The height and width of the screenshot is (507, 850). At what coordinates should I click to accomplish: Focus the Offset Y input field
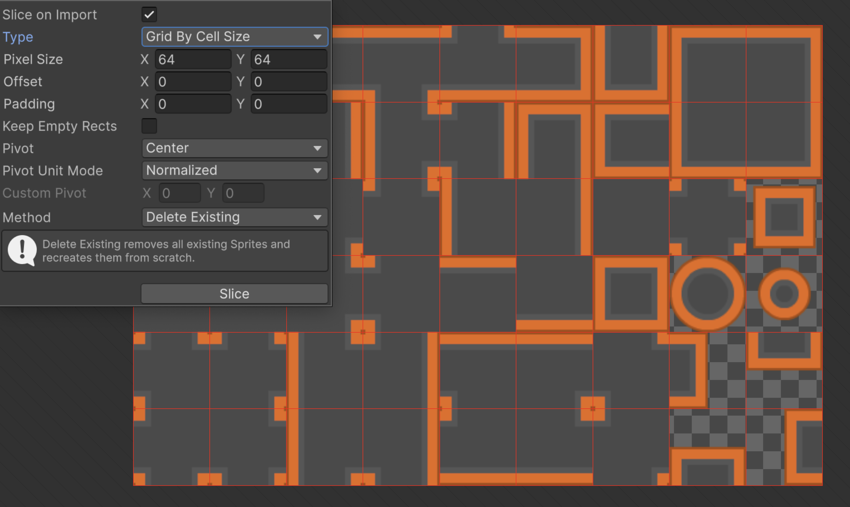click(x=288, y=82)
